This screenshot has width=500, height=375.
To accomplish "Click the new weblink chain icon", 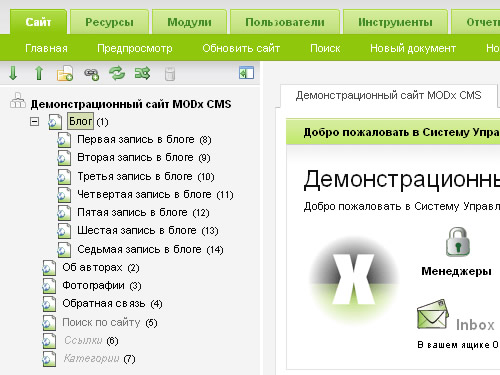I will point(91,74).
